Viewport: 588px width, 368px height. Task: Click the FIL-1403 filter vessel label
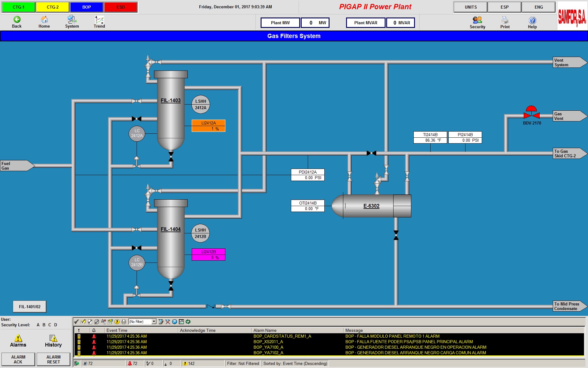[x=171, y=100]
